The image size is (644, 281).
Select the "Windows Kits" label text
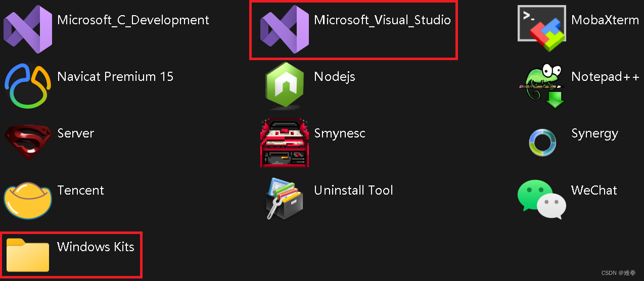(96, 247)
